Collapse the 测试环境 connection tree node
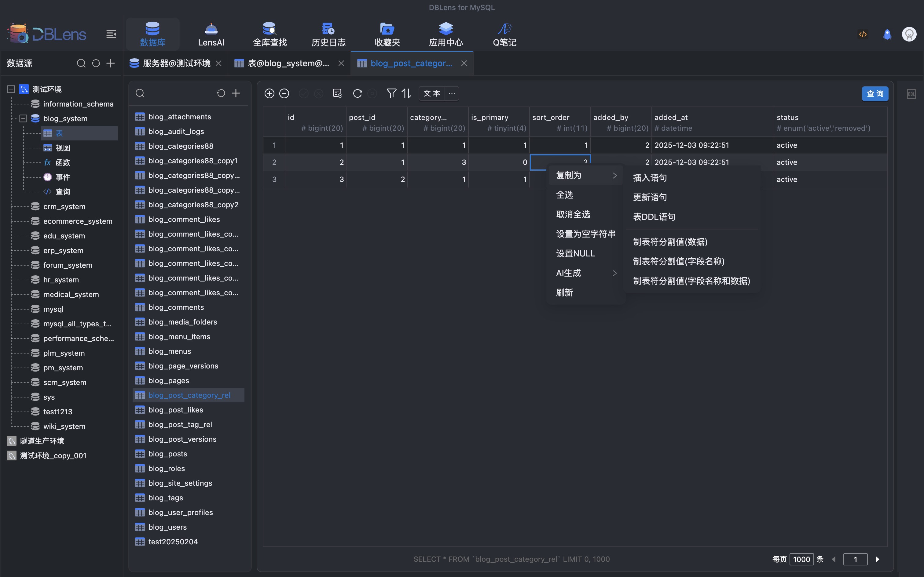The height and width of the screenshot is (577, 924). 11,89
